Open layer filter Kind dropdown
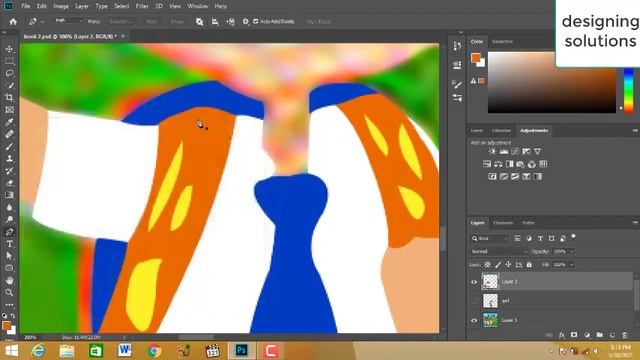Viewport: 640px width, 360px height. (489, 238)
